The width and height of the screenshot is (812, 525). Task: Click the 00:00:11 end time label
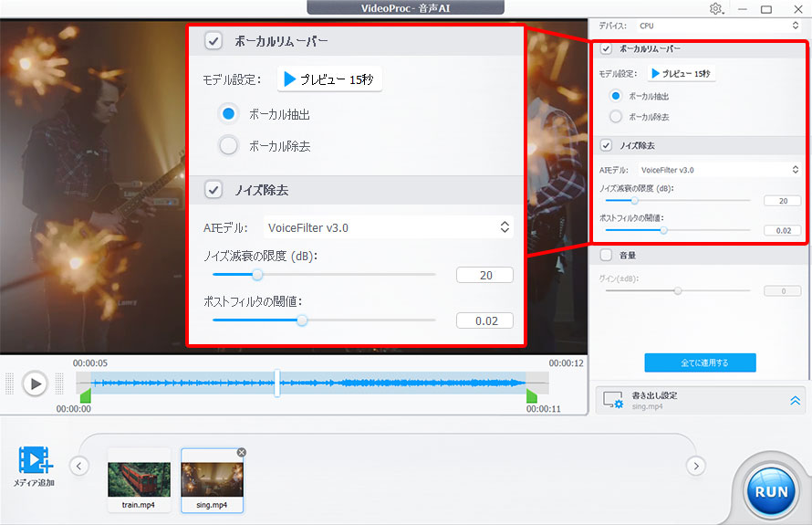[x=543, y=409]
